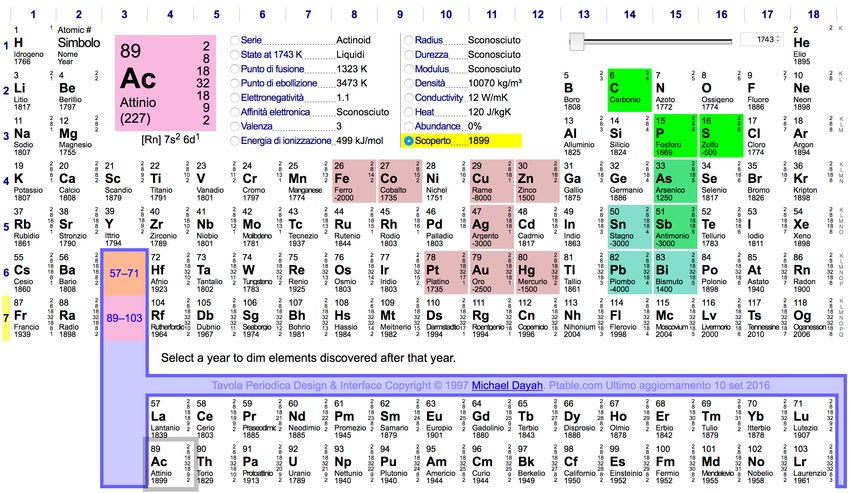Select the Bismuto (Bi) element cell
Screen dimensions: 850x493
675,272
